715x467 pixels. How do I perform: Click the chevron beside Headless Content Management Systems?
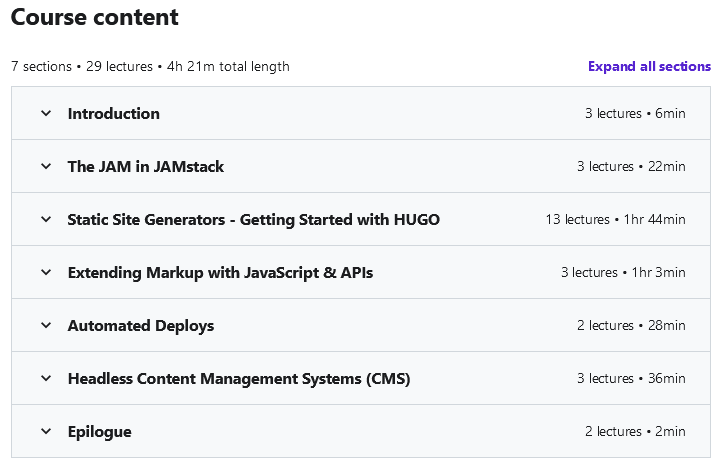pos(46,378)
